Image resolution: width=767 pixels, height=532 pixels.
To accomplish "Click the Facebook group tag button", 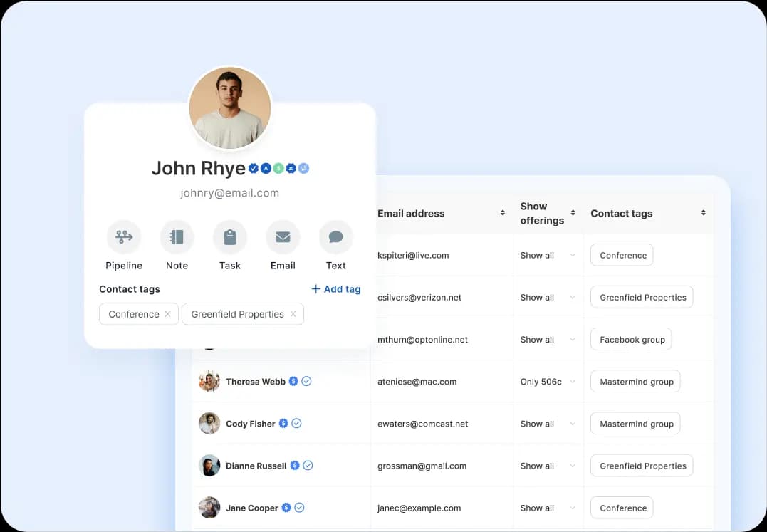I will tap(632, 340).
